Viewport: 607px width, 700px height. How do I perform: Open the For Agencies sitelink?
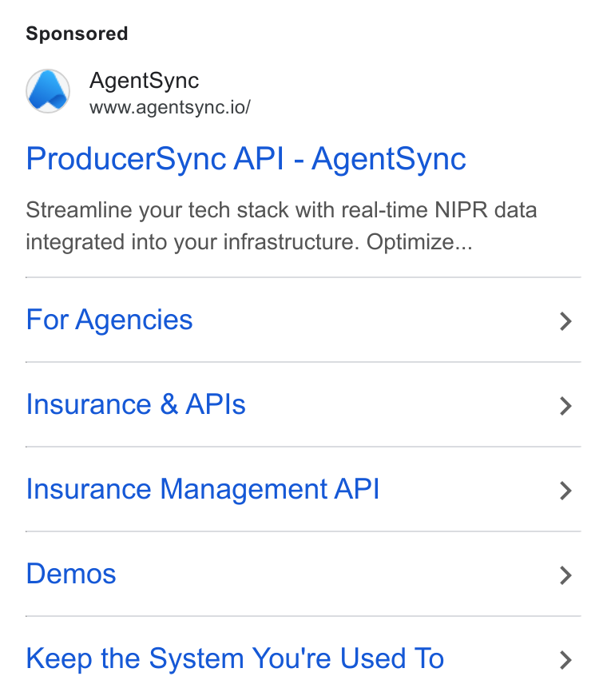tap(109, 320)
